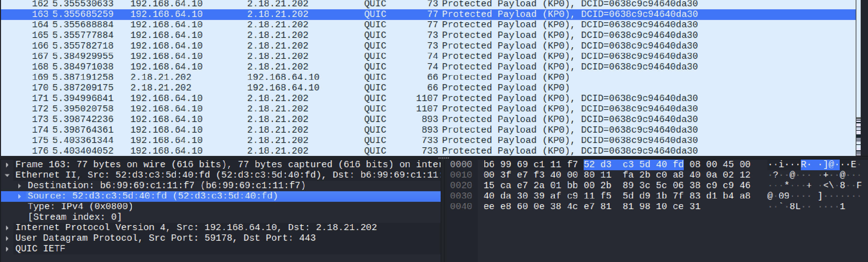Click the QUIC IETF text line

40,248
